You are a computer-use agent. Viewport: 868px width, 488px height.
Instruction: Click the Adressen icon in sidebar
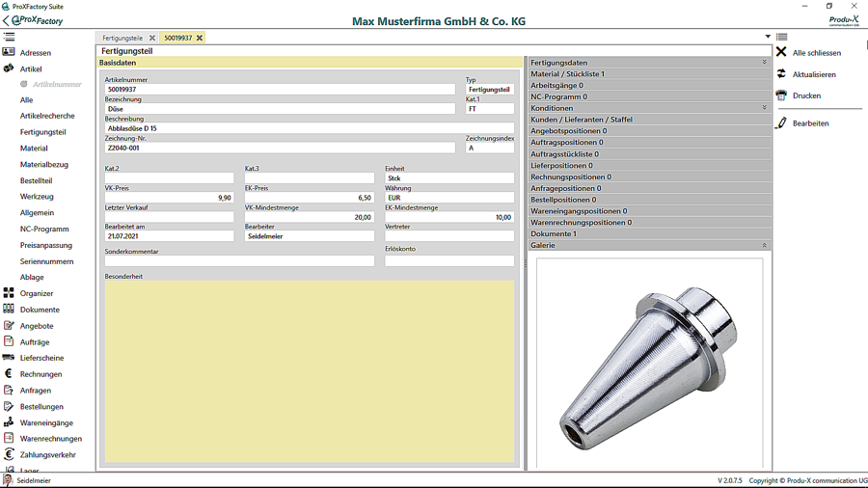[9, 52]
